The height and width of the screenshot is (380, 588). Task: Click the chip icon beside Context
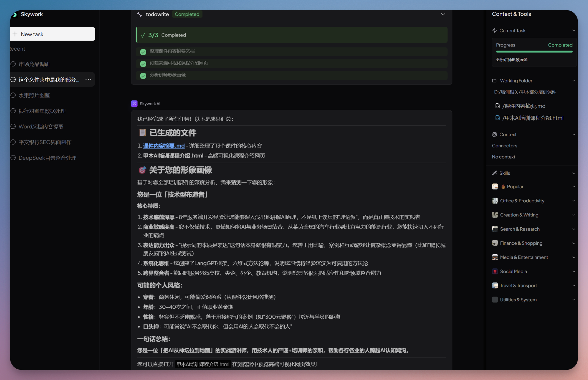click(x=494, y=134)
